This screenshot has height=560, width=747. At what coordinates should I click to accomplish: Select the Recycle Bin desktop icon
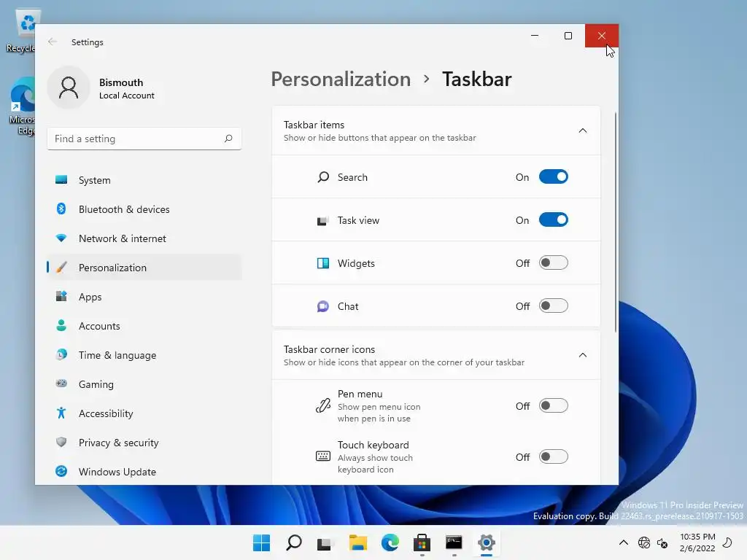(x=21, y=31)
